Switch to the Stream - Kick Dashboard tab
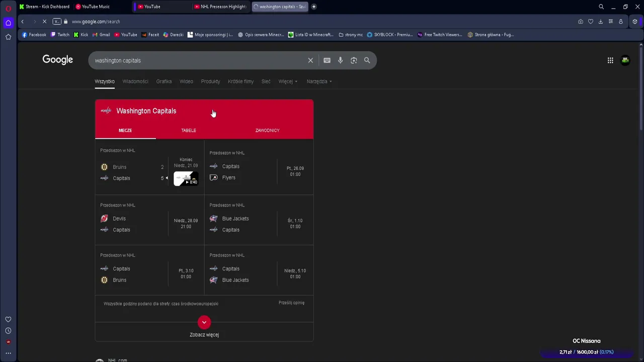The width and height of the screenshot is (644, 362). (x=45, y=7)
